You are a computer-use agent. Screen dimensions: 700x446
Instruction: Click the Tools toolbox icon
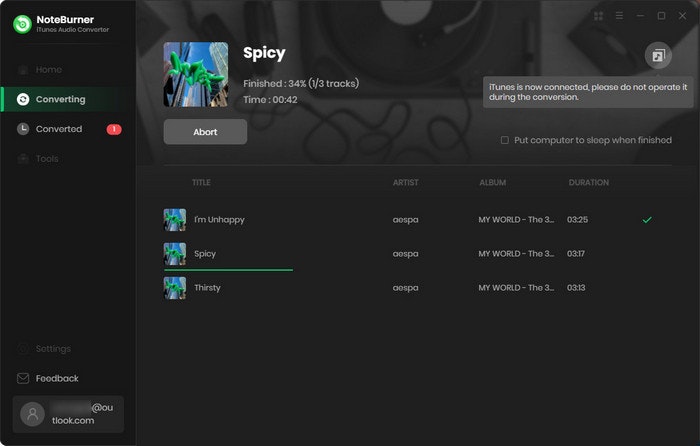point(23,159)
